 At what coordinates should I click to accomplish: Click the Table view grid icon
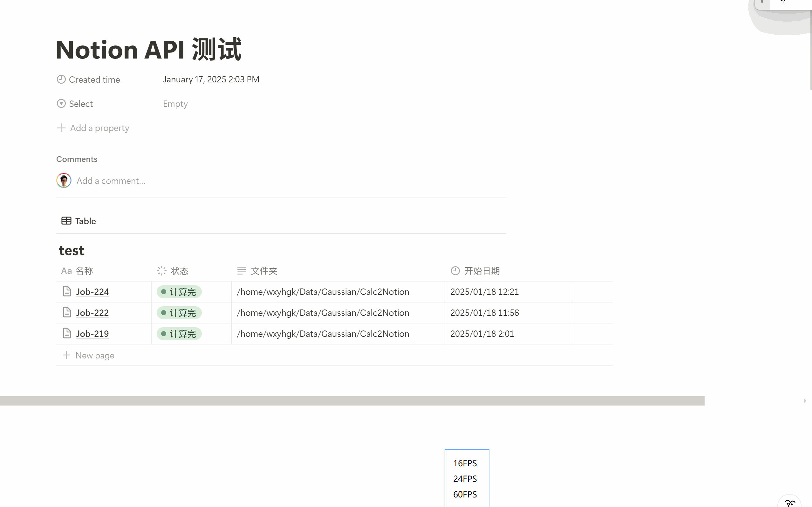tap(66, 221)
